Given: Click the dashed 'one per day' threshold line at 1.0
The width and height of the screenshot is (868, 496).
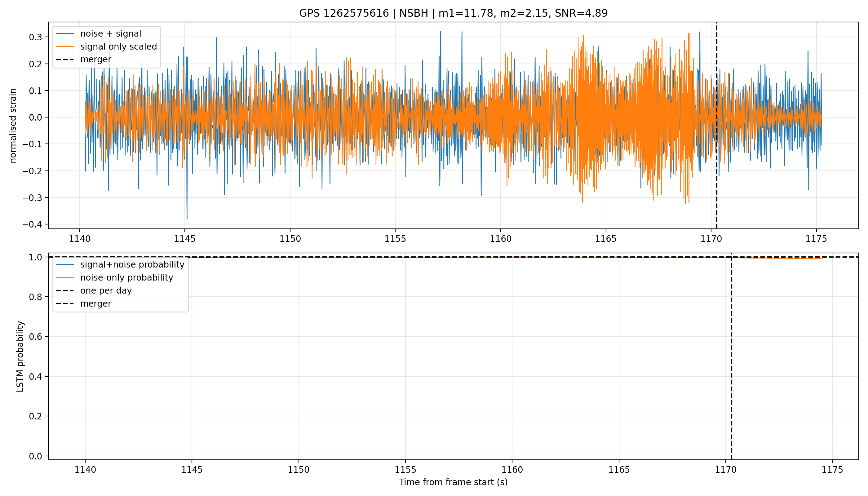Looking at the screenshot, I should point(453,257).
